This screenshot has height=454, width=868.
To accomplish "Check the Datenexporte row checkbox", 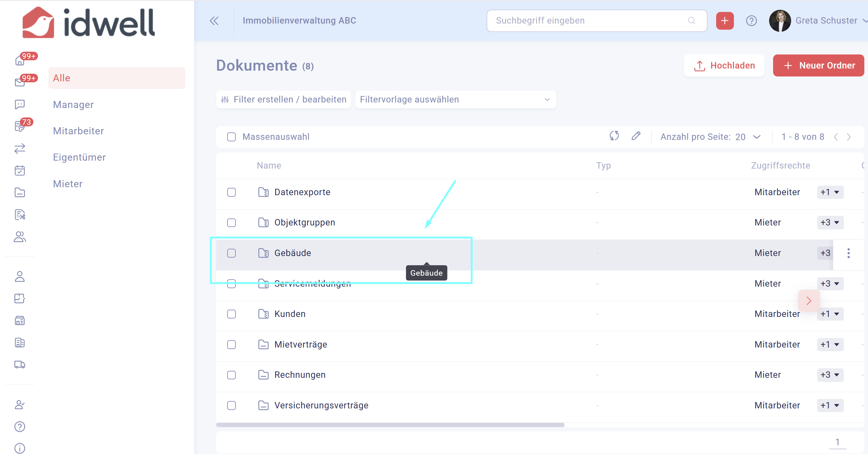I will [231, 192].
